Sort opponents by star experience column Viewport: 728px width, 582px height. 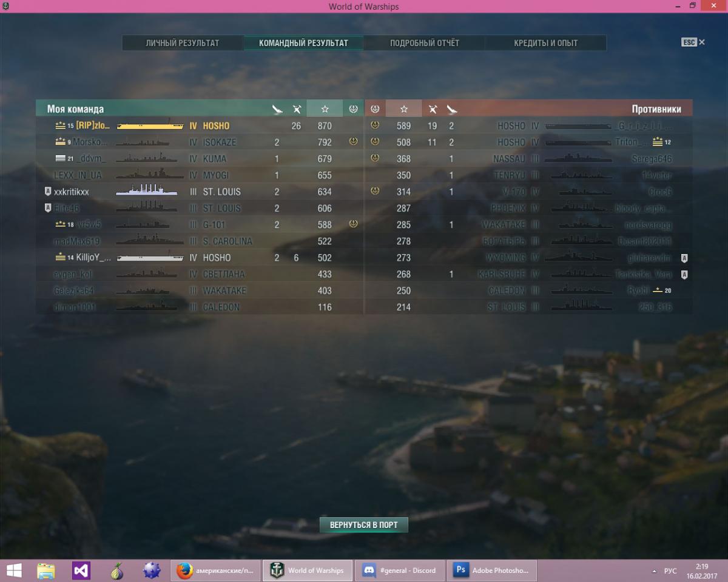coord(404,109)
